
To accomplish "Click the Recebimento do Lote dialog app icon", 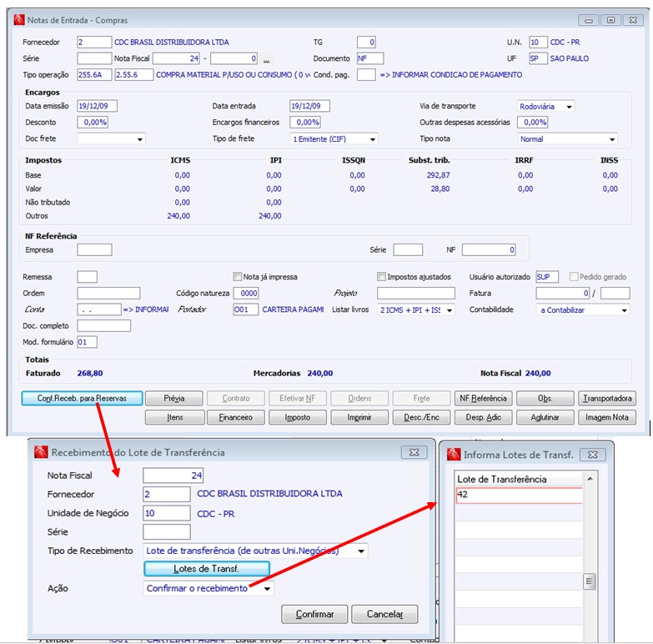I will tap(41, 452).
